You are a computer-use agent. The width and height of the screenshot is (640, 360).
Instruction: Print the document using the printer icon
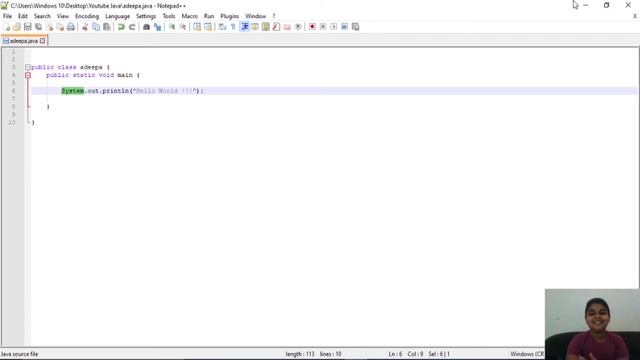pos(71,27)
